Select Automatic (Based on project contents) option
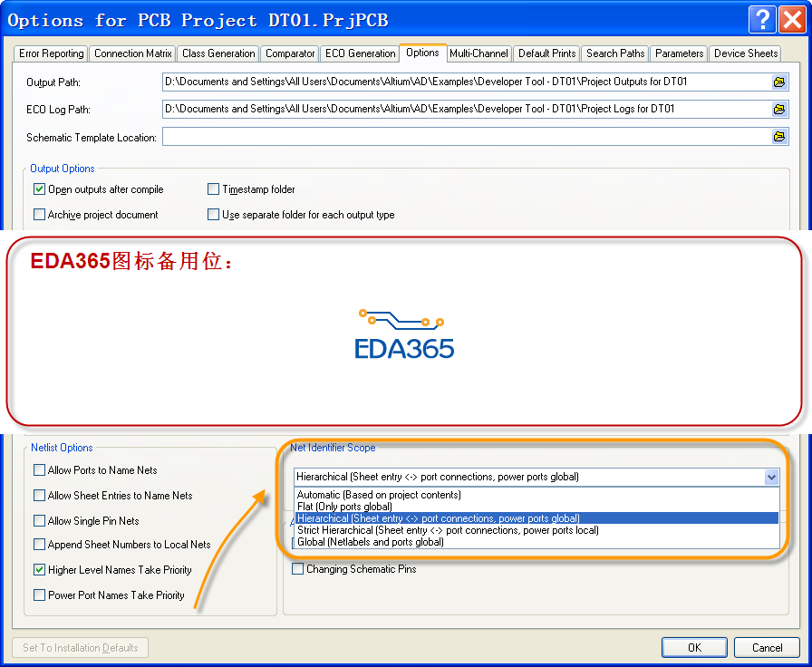Screen dimensions: 812x667 pos(537,495)
